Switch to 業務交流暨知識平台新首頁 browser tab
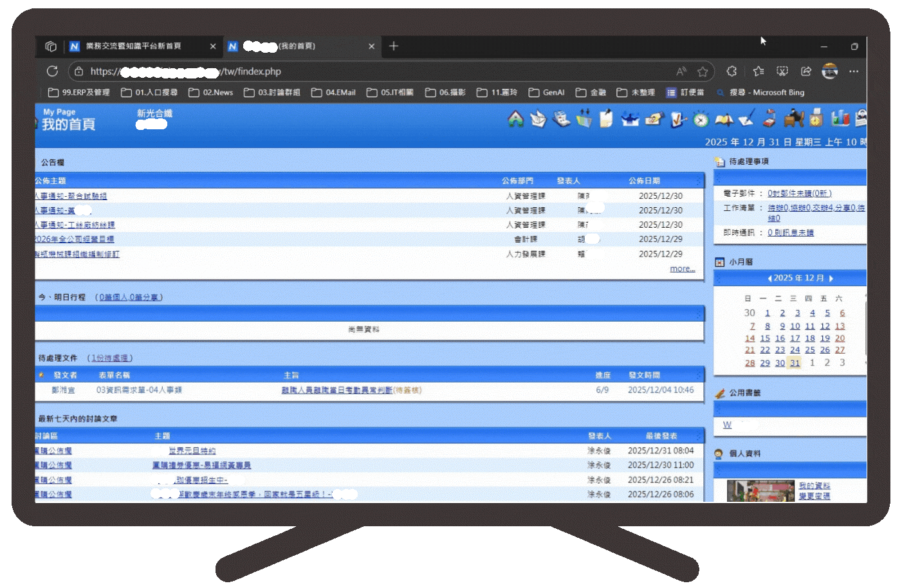The width and height of the screenshot is (902, 588). [134, 46]
